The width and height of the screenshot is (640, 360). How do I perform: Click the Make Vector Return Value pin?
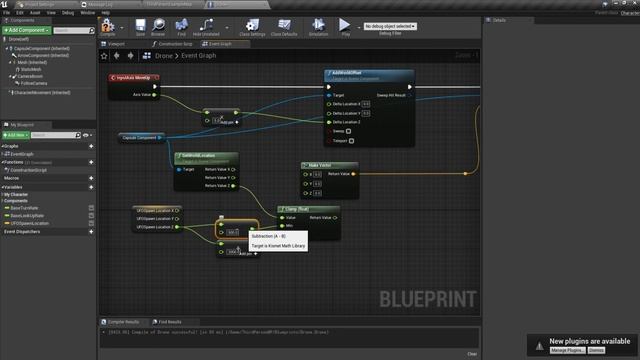tap(353, 174)
